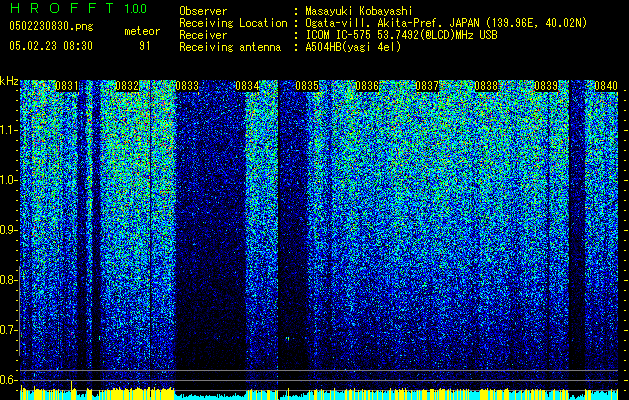Click the 0838 time marker
This screenshot has height=400, width=629.
click(486, 86)
